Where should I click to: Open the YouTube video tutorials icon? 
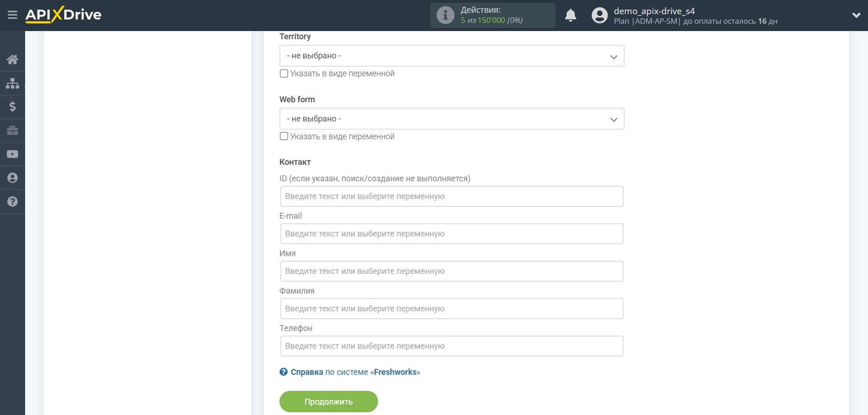[x=12, y=154]
